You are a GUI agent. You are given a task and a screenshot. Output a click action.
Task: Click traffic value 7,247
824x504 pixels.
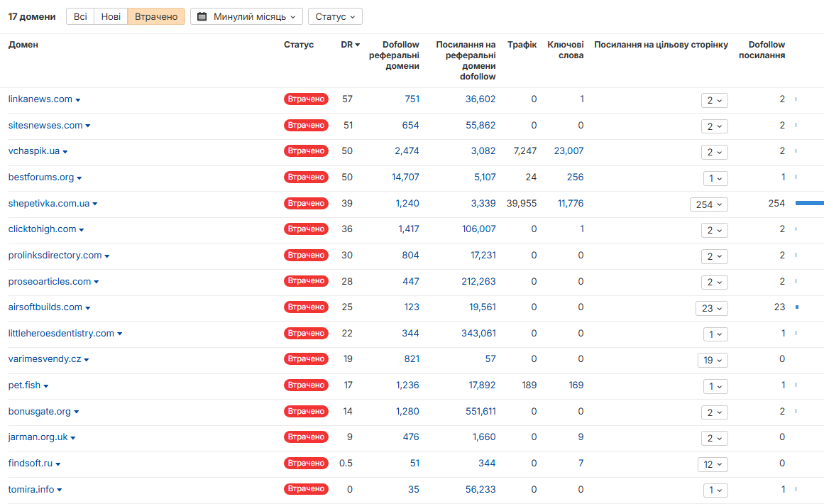[525, 150]
